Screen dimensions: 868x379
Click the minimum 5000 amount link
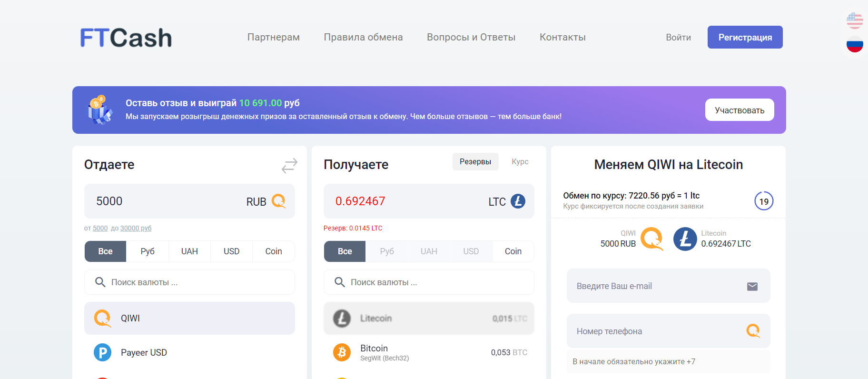point(100,228)
